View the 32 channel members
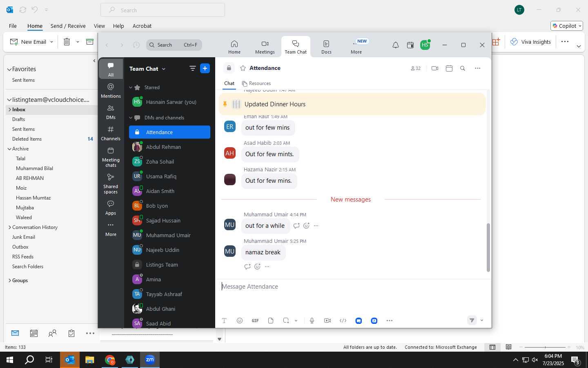This screenshot has width=588, height=368. pos(416,68)
